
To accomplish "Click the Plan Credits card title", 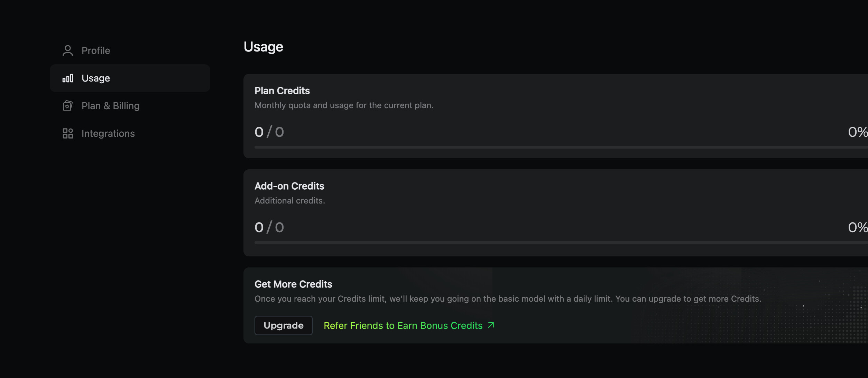I will (282, 91).
